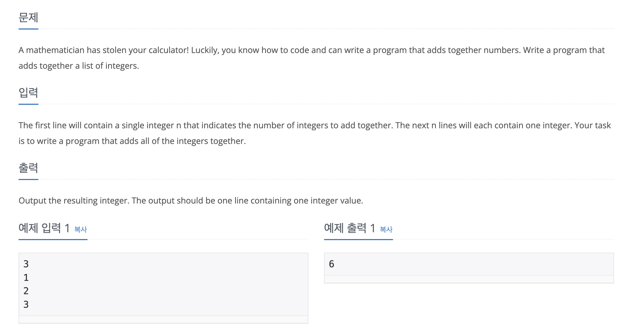Viewport: 644px width, 336px height.
Task: Copy sample input 1 via 복사 link
Action: (x=80, y=229)
